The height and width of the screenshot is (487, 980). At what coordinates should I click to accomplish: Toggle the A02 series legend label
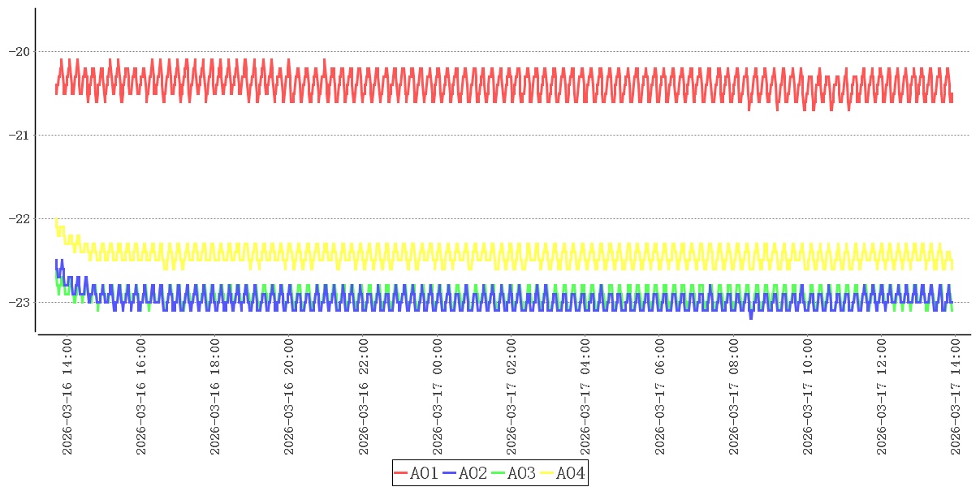473,473
